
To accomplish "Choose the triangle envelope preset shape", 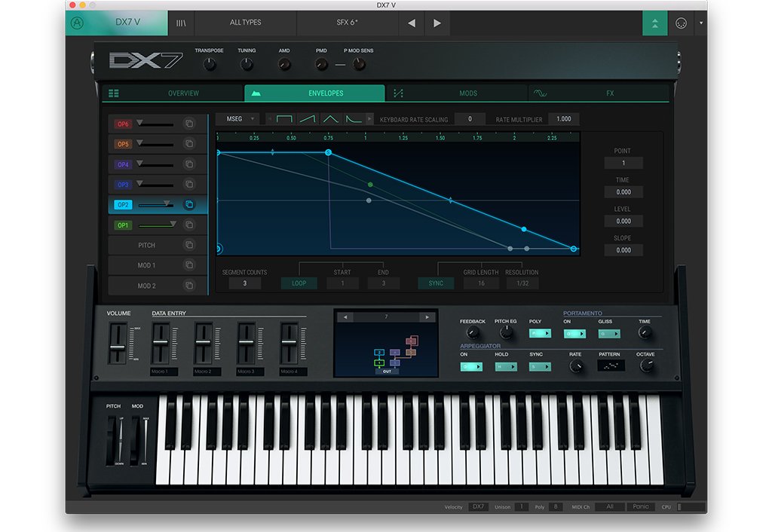I will [x=330, y=119].
